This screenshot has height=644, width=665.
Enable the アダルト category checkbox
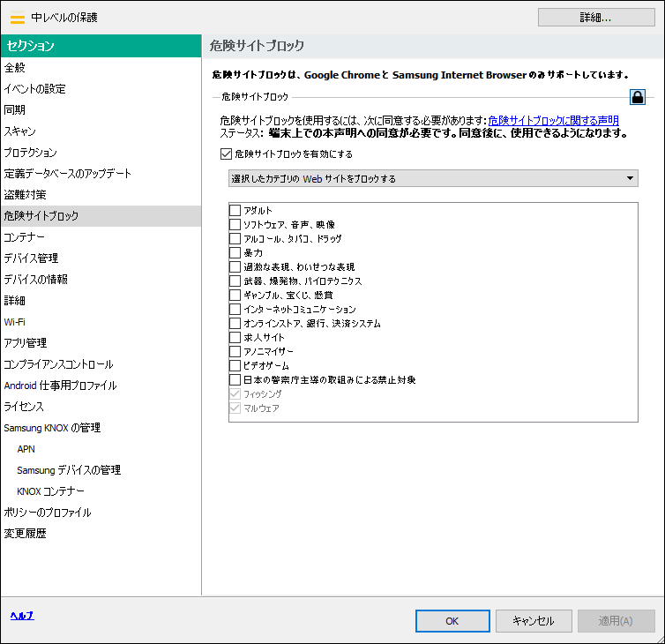pos(235,211)
